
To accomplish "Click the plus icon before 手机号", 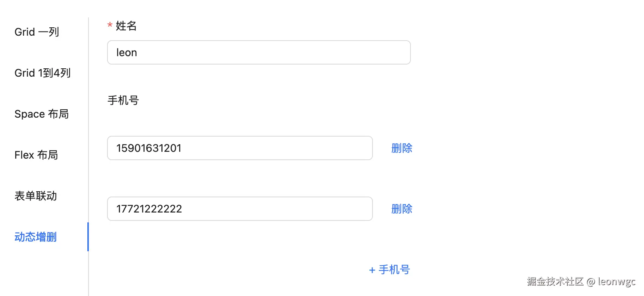I will [372, 270].
